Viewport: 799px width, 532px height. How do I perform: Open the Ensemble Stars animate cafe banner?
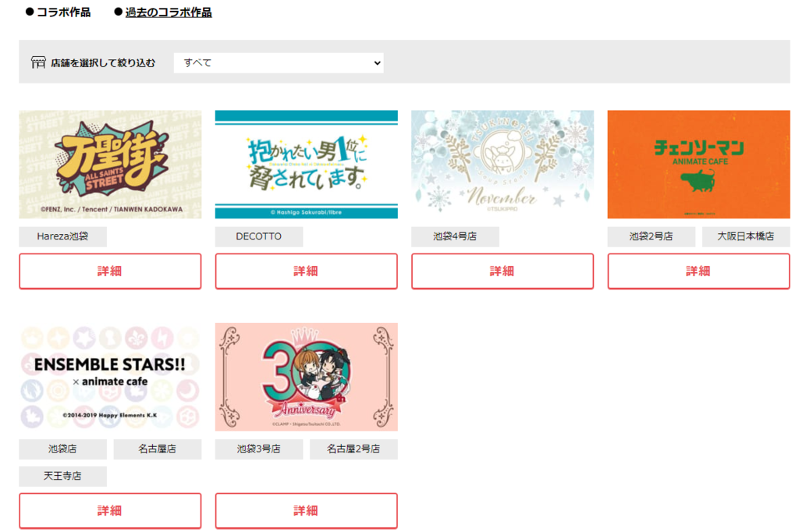click(110, 377)
